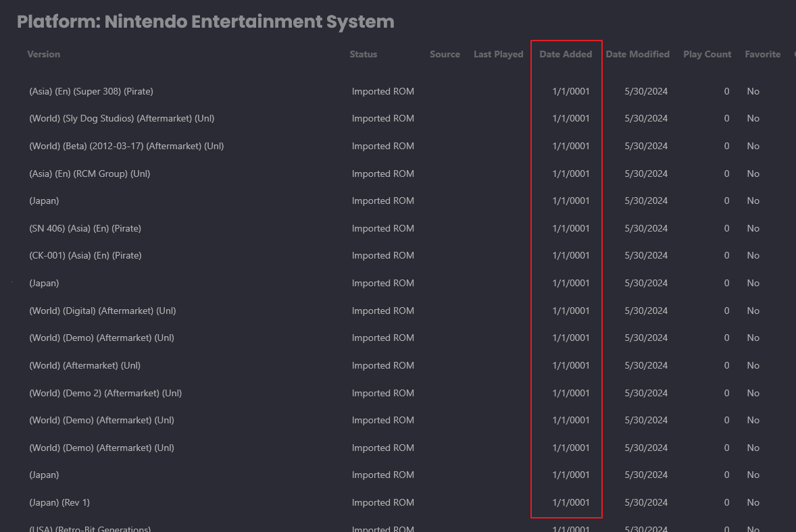Select the (World) (Digital) (Aftermarket) (Unl) version
This screenshot has height=532, width=796.
coord(103,311)
